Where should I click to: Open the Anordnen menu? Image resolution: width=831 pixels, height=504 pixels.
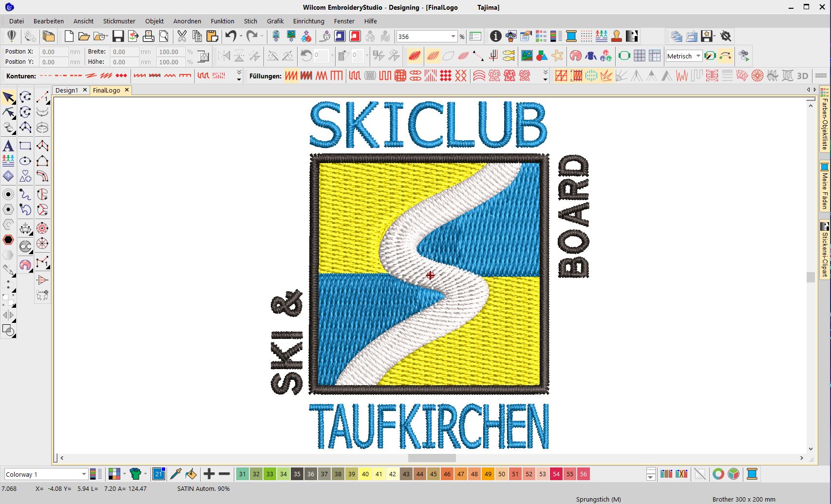coord(187,21)
